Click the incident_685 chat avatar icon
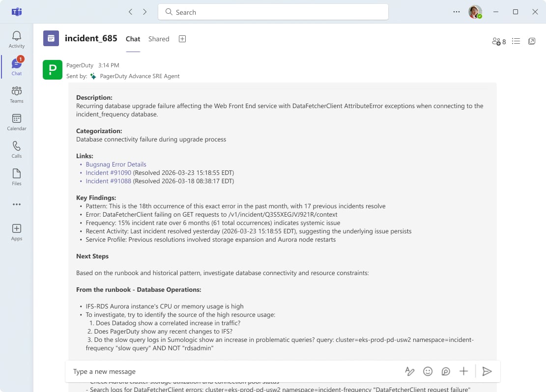 pyautogui.click(x=51, y=38)
